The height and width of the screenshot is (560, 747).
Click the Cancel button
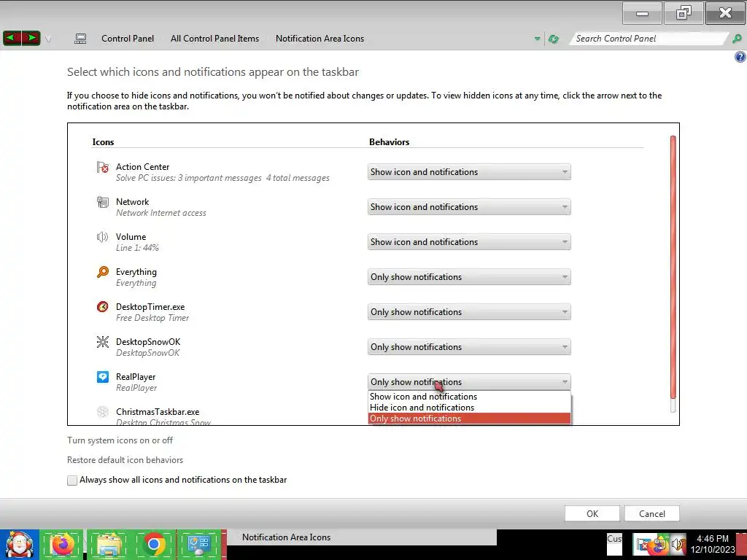(x=651, y=514)
